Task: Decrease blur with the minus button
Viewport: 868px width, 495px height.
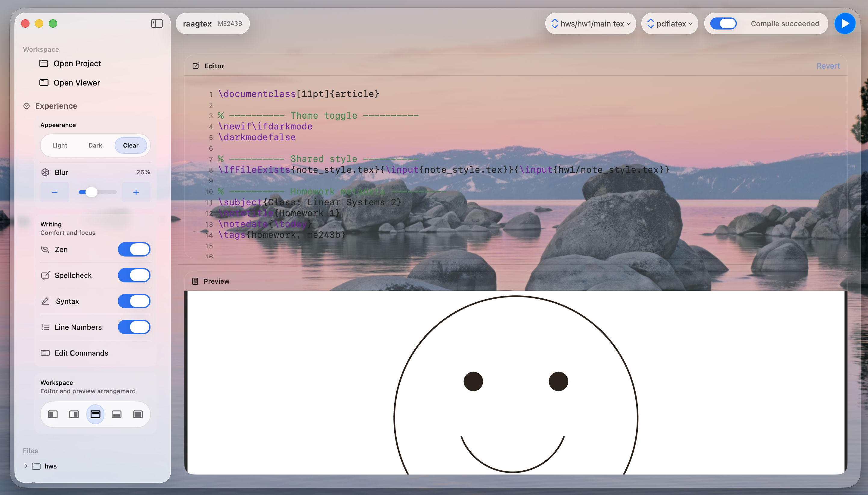Action: 55,192
